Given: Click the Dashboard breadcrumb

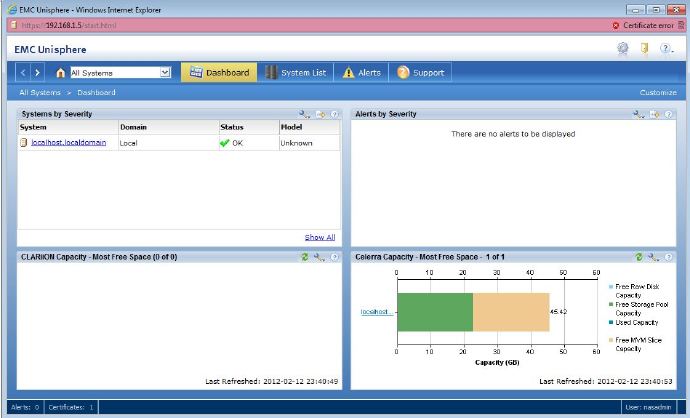Looking at the screenshot, I should click(x=96, y=92).
